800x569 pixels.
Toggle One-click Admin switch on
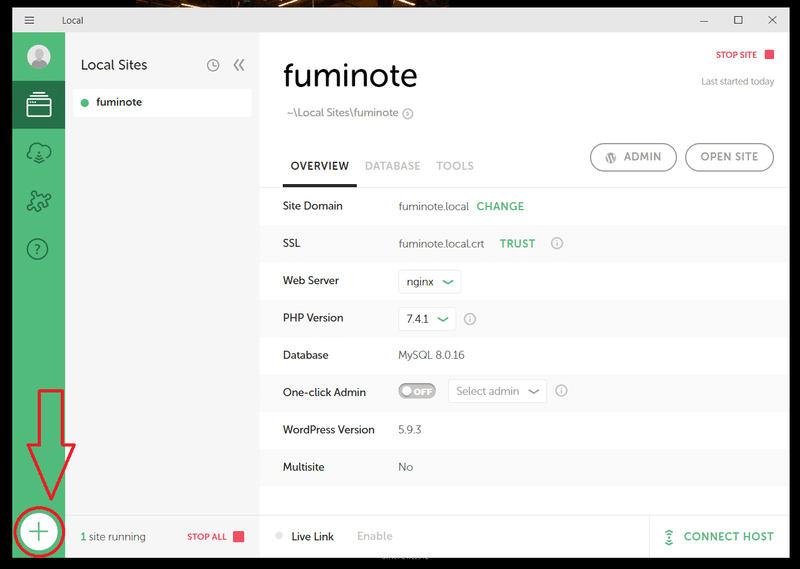coord(417,391)
